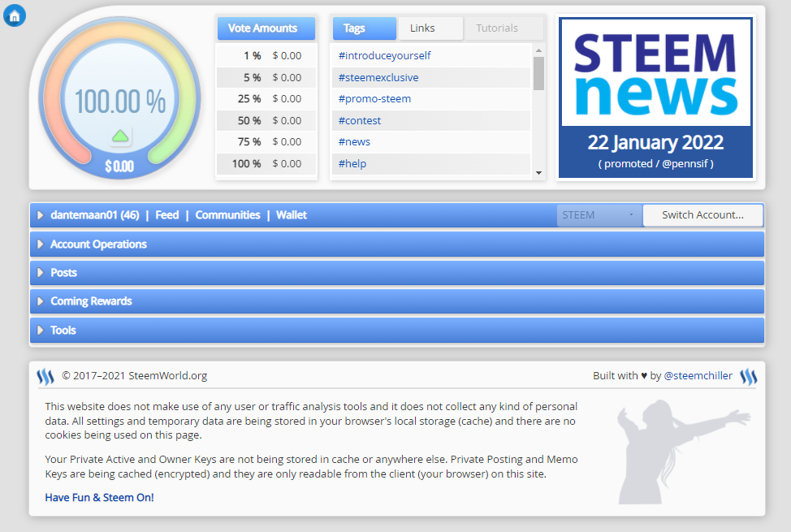Click the Switch Account button
The width and height of the screenshot is (791, 532).
coord(702,215)
